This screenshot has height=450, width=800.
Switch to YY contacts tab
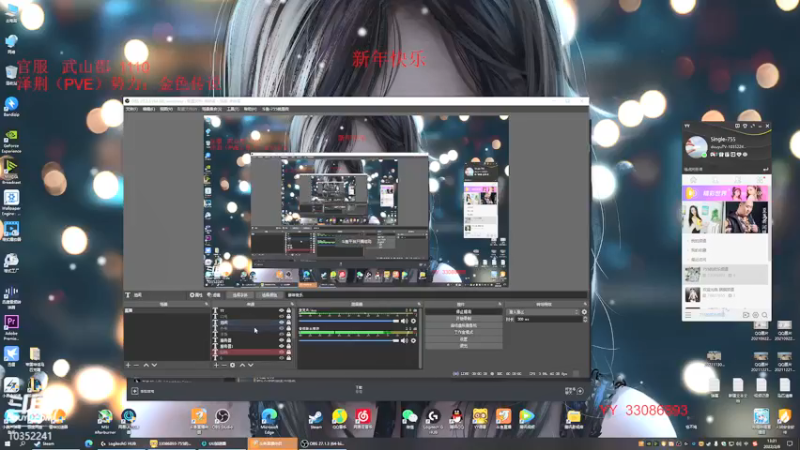(715, 180)
